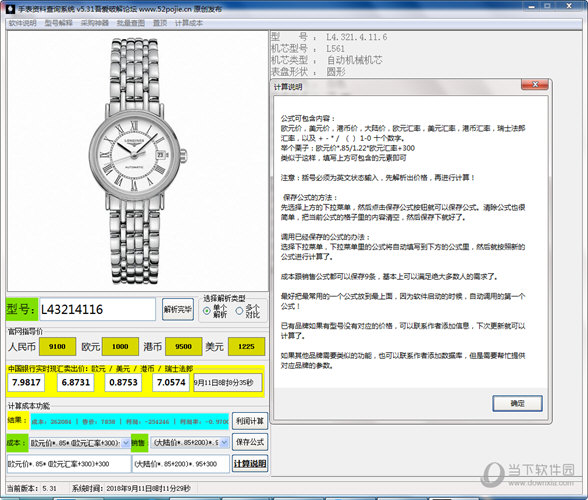Viewport: 588px width, 500px height.
Task: Click the 机芯型号 L561 info line
Action: 308,48
